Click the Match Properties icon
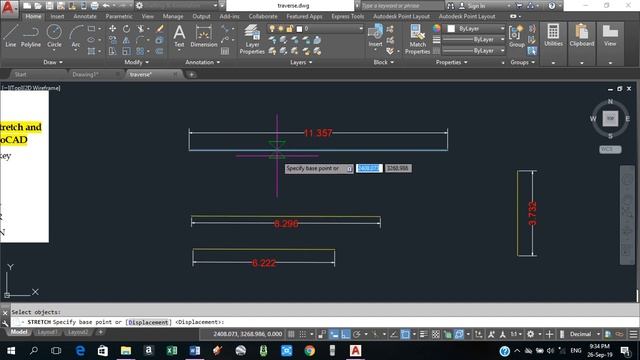The width and height of the screenshot is (640, 360). click(417, 39)
